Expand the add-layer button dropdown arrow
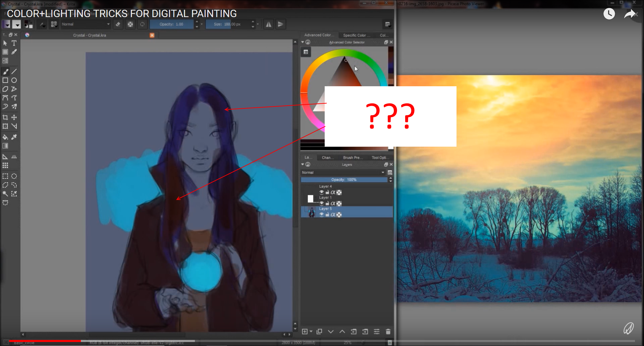The height and width of the screenshot is (346, 644). pos(311,332)
